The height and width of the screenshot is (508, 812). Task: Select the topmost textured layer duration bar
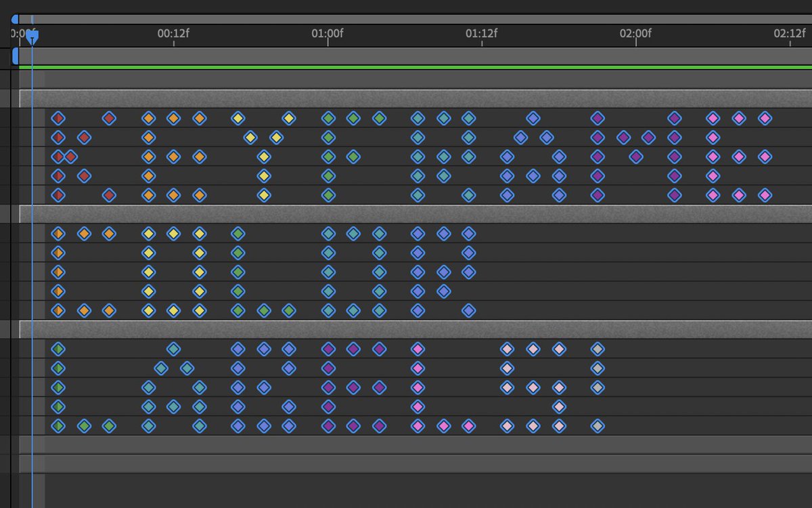click(x=415, y=98)
